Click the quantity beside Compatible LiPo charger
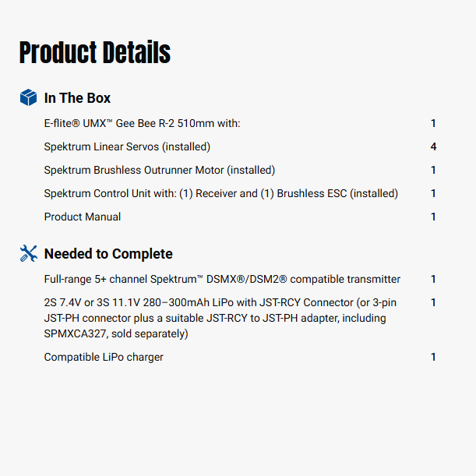The height and width of the screenshot is (476, 476). (433, 357)
